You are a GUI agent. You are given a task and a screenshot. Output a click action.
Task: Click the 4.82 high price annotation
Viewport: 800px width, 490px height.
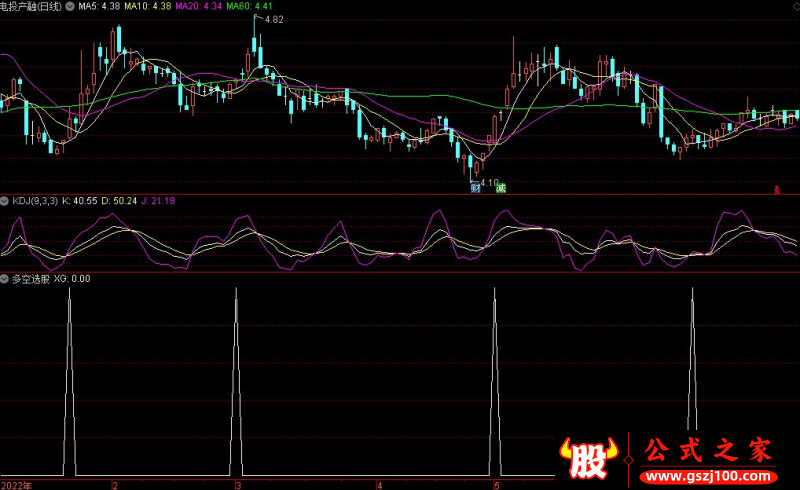click(273, 20)
